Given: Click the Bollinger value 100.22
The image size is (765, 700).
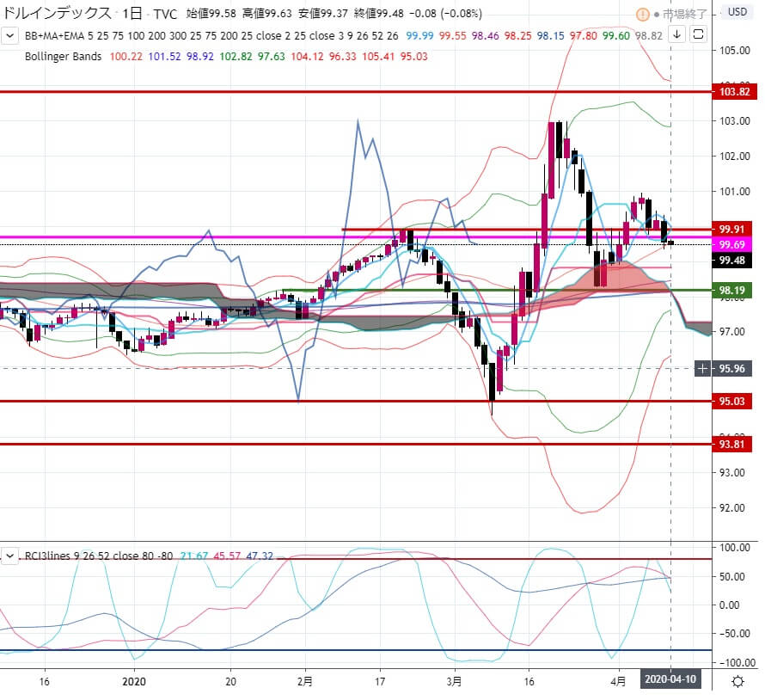Looking at the screenshot, I should 125,57.
